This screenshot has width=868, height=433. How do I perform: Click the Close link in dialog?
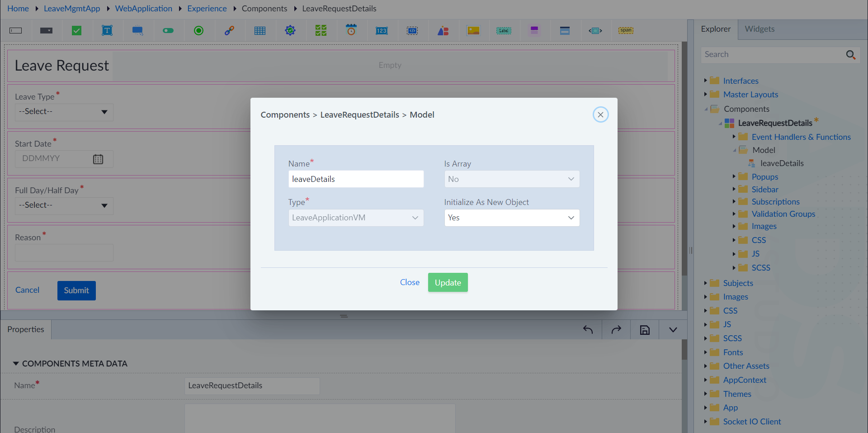410,282
